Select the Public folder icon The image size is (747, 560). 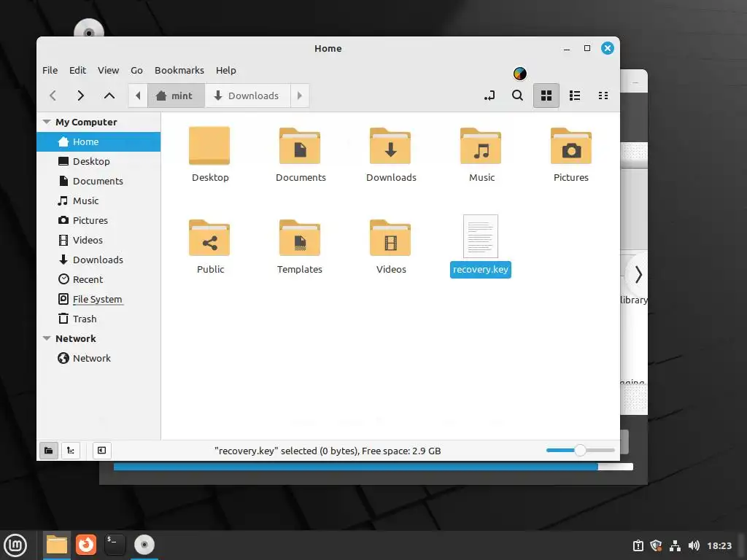click(209, 238)
